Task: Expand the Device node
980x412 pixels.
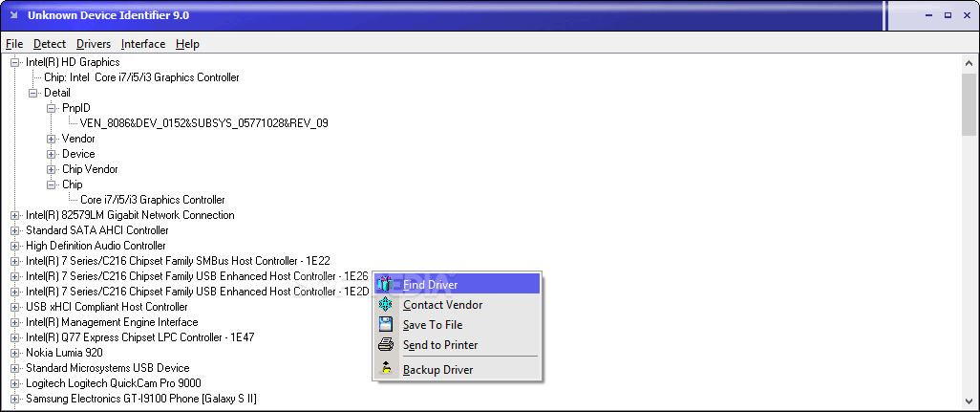Action: [x=52, y=155]
